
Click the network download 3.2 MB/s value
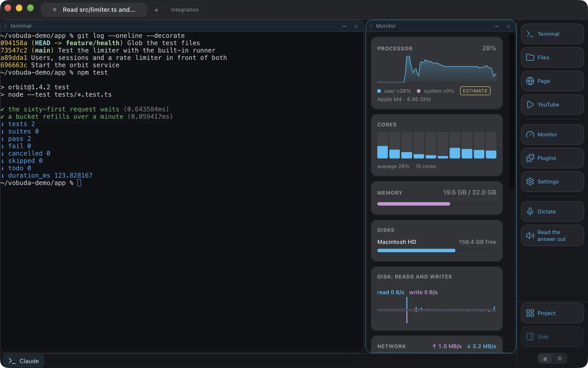[x=481, y=346]
